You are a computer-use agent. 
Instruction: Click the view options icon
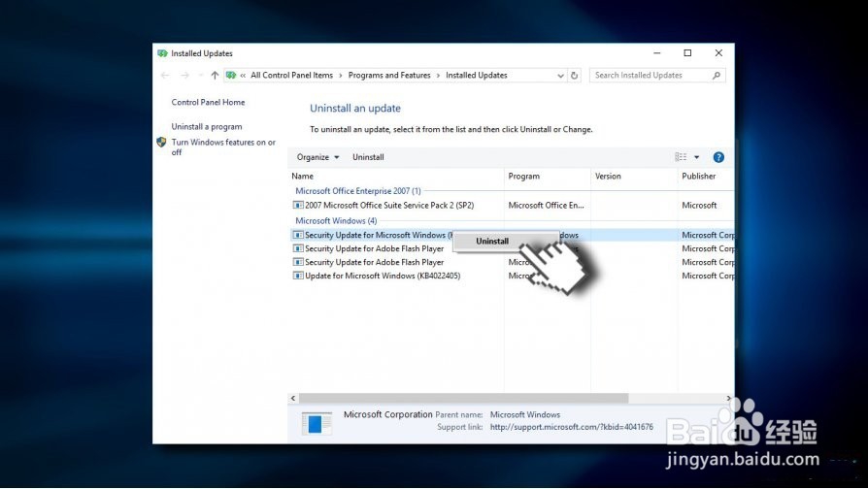[681, 157]
